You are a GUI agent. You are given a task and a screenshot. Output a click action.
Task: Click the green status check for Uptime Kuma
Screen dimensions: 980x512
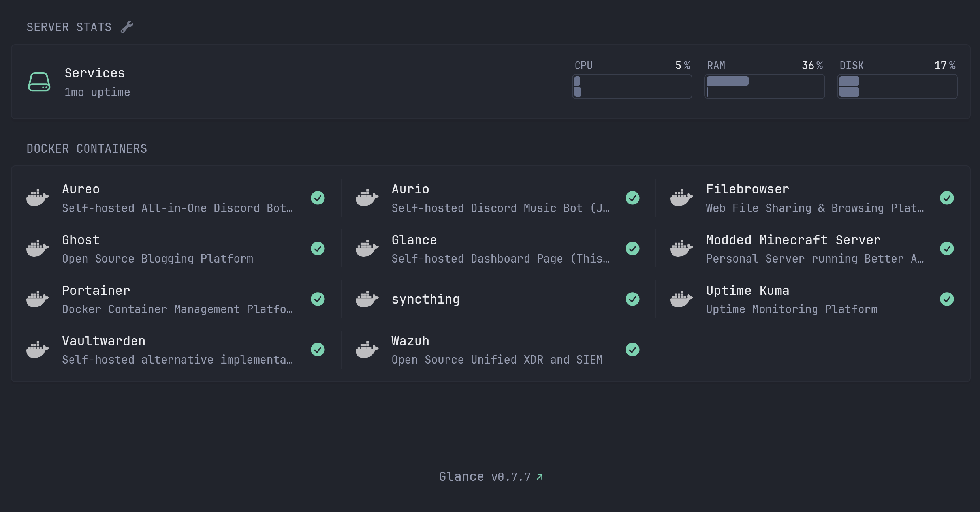pos(947,299)
